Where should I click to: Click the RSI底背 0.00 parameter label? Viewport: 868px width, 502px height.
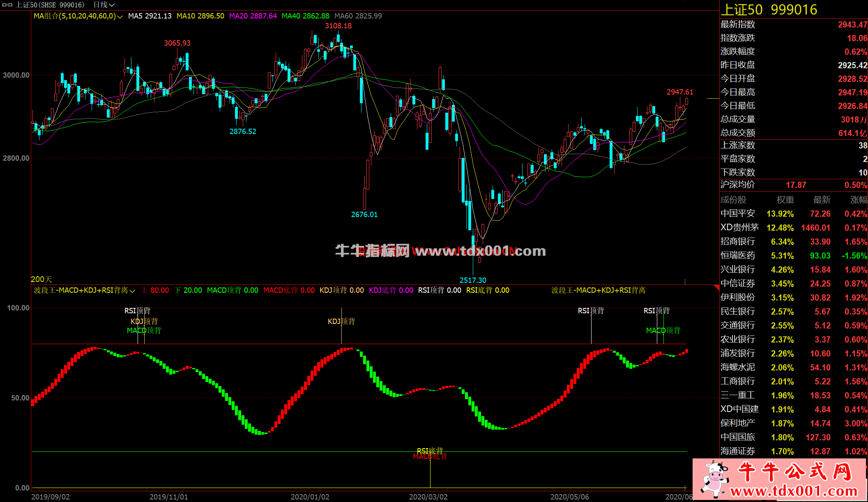tap(488, 290)
